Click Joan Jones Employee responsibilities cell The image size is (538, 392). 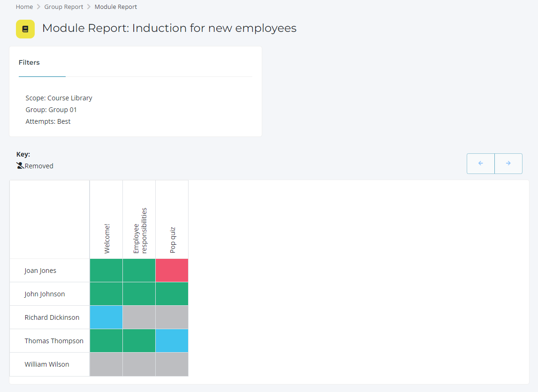coord(139,270)
